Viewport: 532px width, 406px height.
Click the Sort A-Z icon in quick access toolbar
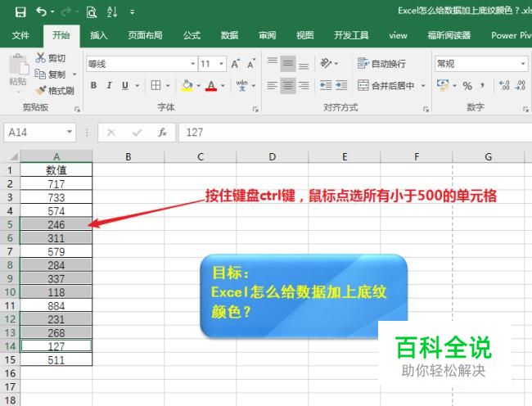click(x=112, y=12)
